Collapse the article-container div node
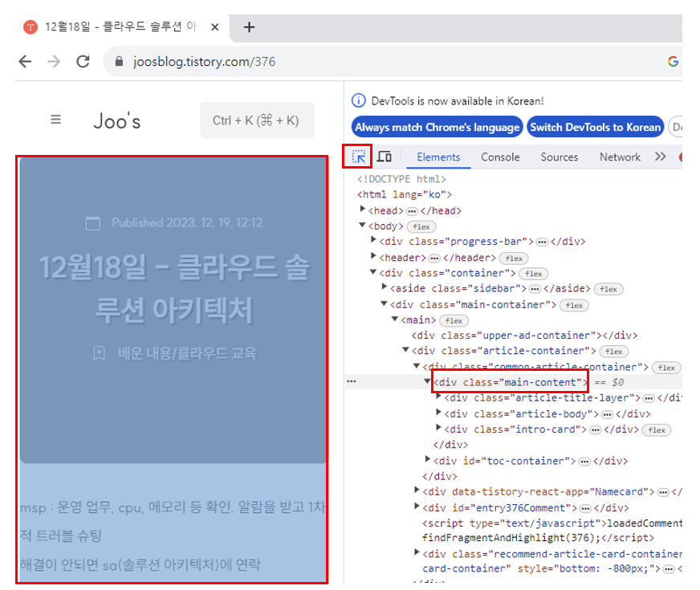 [405, 349]
